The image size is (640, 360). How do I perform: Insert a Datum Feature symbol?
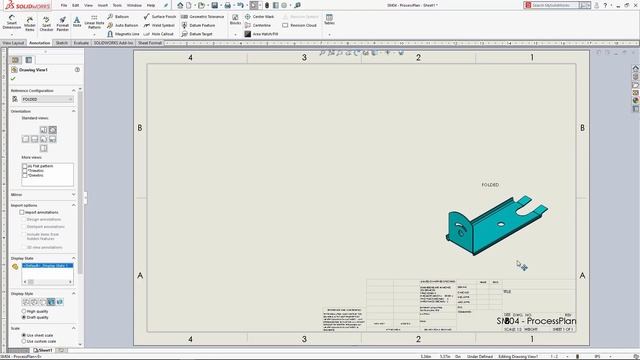[198, 25]
